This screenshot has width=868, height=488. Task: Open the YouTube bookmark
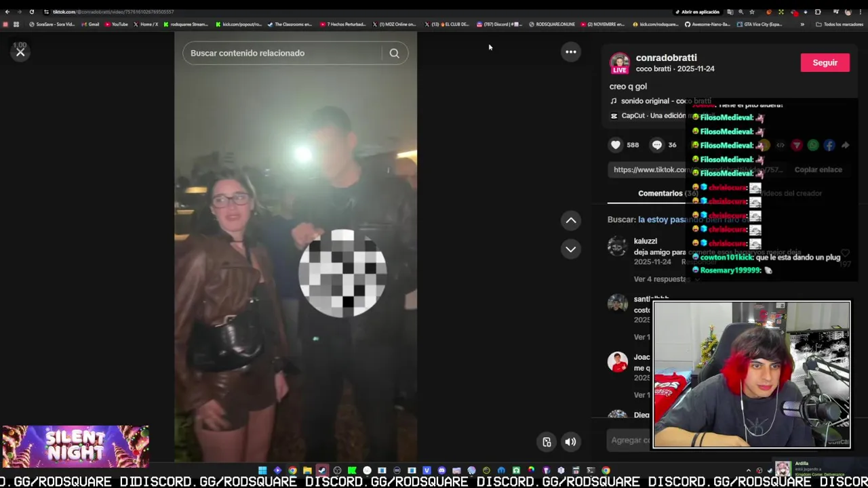click(117, 24)
